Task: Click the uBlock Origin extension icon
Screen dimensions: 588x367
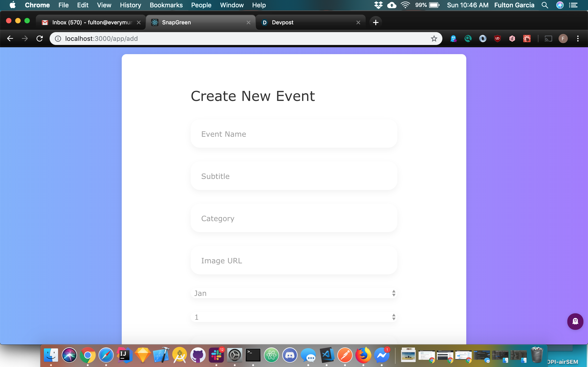Action: (x=497, y=39)
